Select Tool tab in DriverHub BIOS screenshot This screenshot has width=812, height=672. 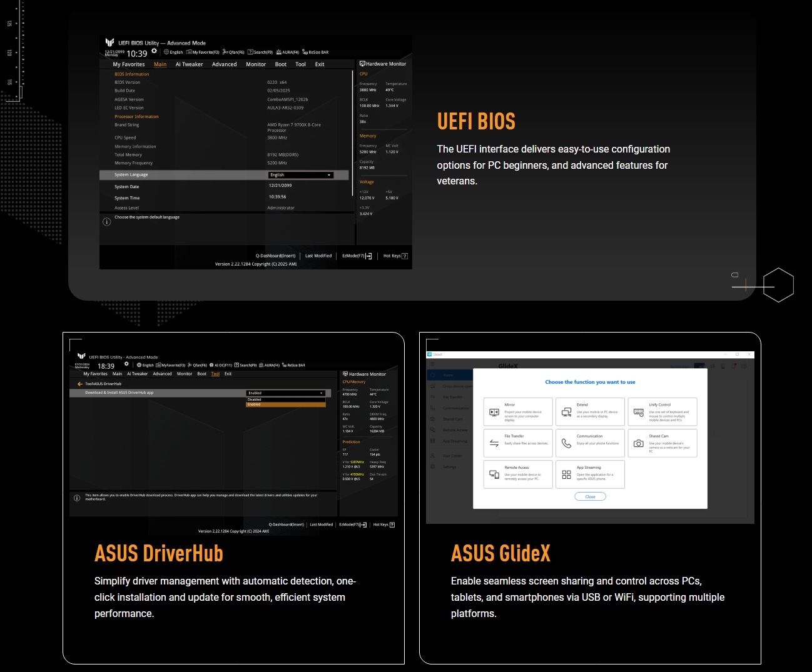click(x=215, y=374)
